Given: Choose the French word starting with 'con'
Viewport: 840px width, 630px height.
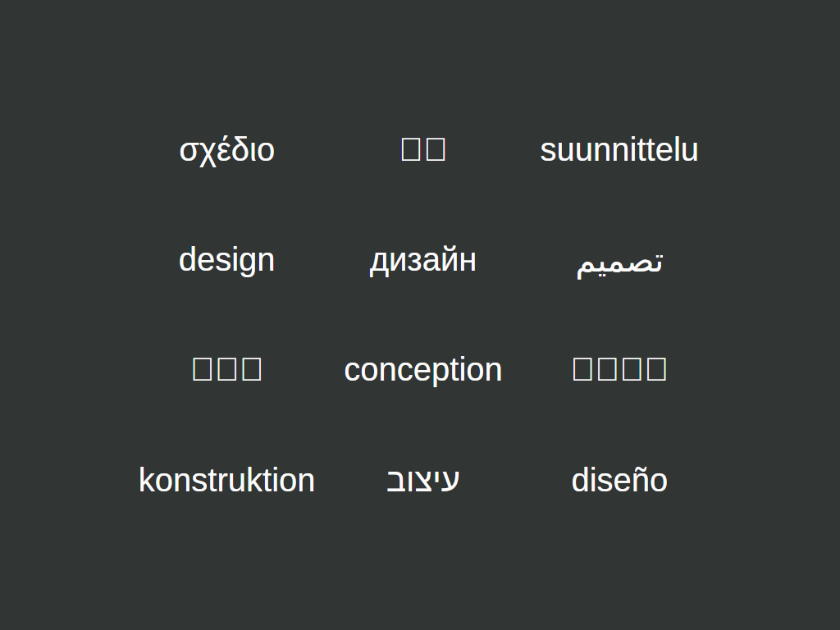Looking at the screenshot, I should [423, 370].
